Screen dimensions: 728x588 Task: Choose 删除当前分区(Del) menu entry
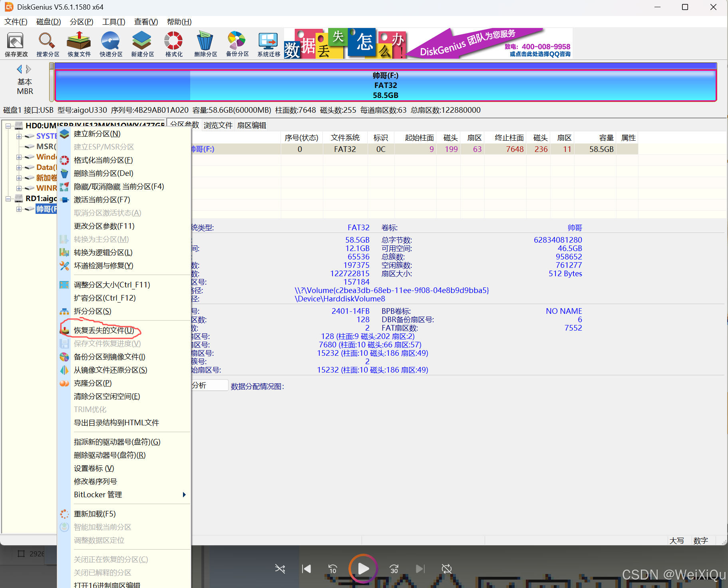tap(124, 173)
